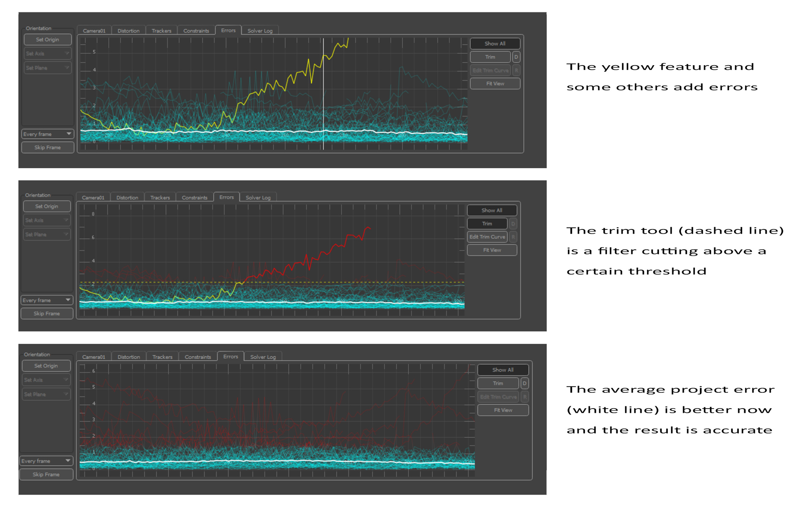812x508 pixels.
Task: Switch to the Solver Log tab in the top panel
Action: (x=260, y=31)
